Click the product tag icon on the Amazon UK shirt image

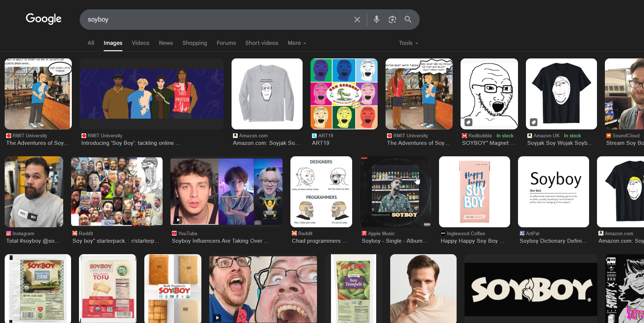click(x=534, y=122)
